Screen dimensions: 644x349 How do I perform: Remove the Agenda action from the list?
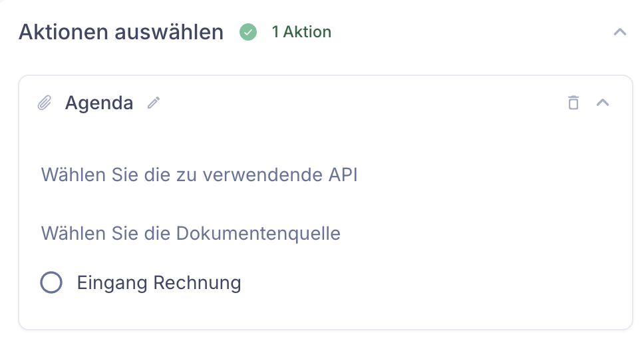(x=573, y=103)
